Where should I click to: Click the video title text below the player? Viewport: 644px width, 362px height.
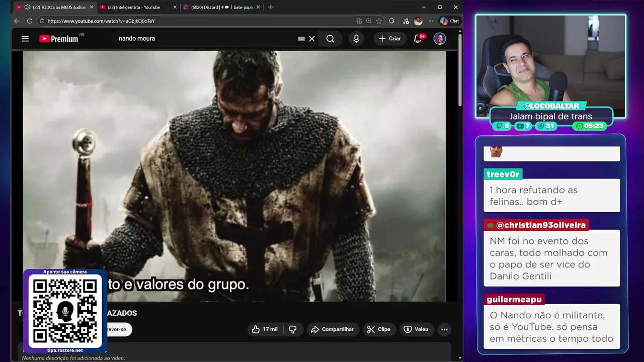click(x=77, y=313)
